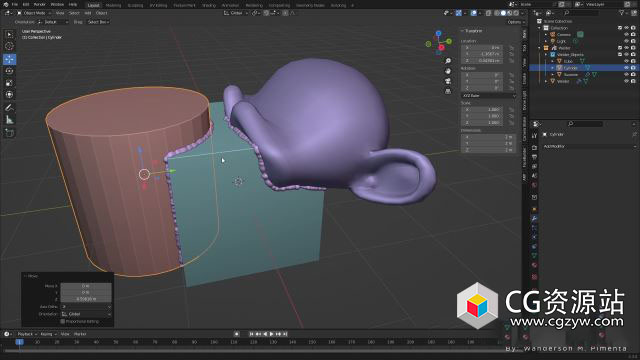Select the Annotate tool
Image resolution: width=640 pixels, height=360 pixels.
9,108
